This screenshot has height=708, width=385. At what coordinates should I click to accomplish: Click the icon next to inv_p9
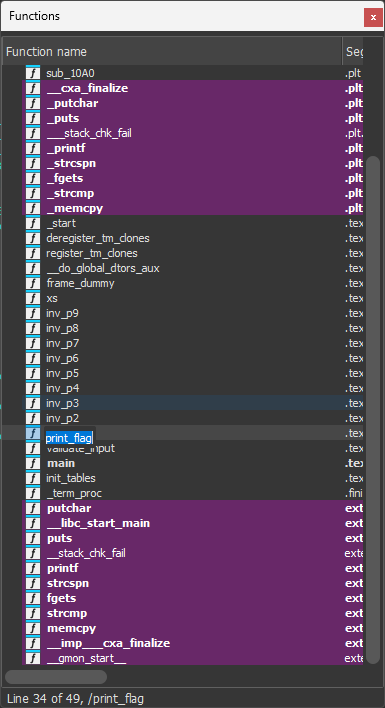[32, 313]
